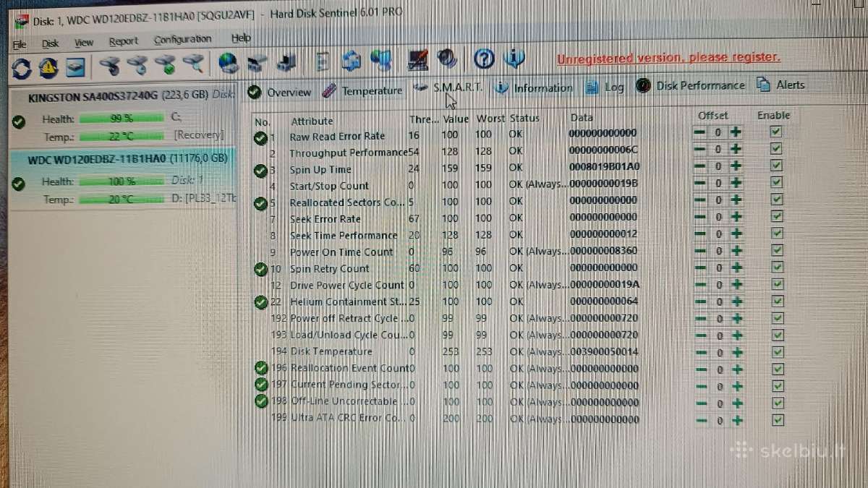Viewport: 868px width, 488px height.
Task: Click the blue disk panel toolbar icon
Action: pyautogui.click(x=75, y=67)
